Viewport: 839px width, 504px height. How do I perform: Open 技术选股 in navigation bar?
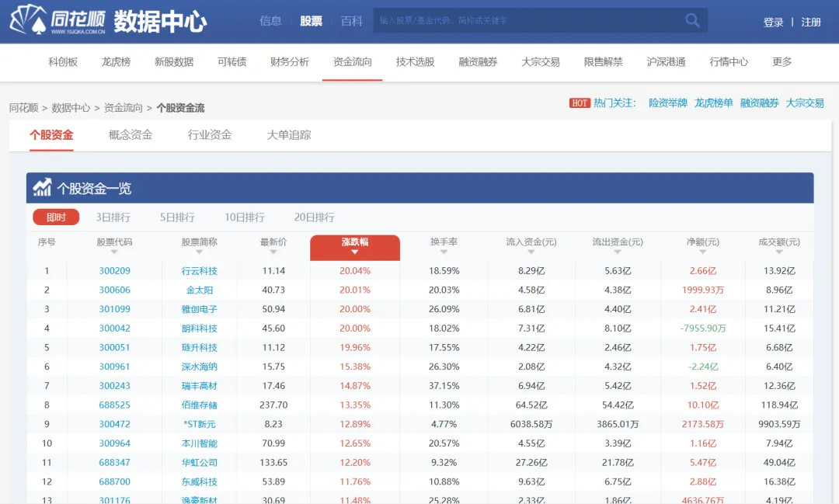415,62
